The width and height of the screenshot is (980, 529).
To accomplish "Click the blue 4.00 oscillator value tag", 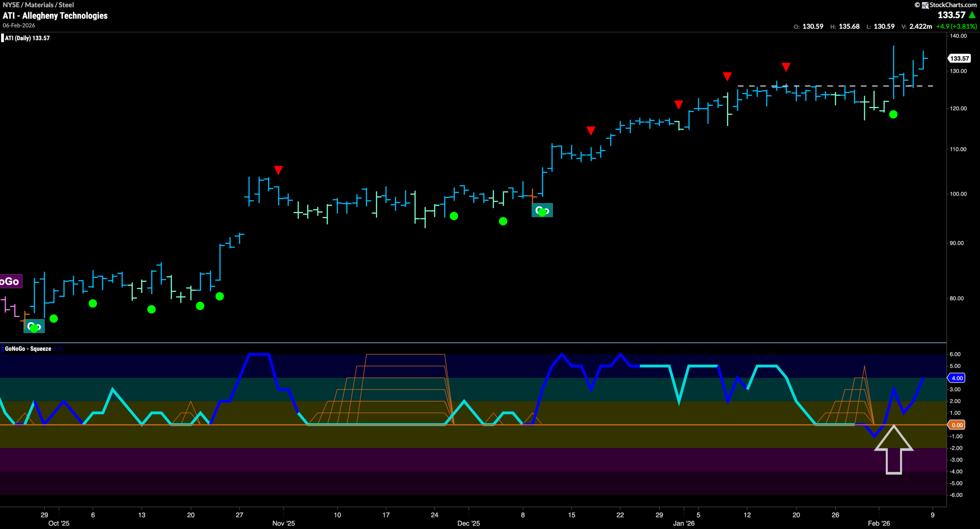I will coord(956,378).
